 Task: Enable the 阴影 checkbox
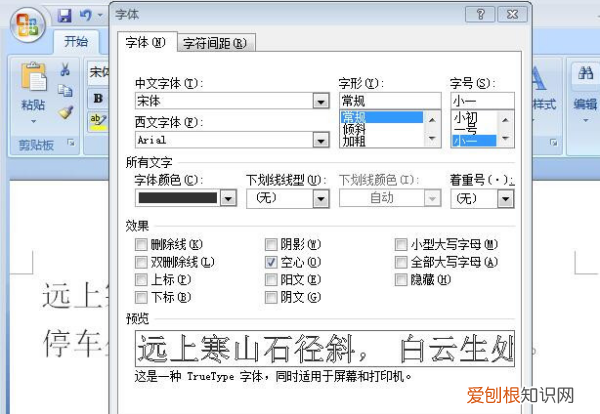point(271,244)
